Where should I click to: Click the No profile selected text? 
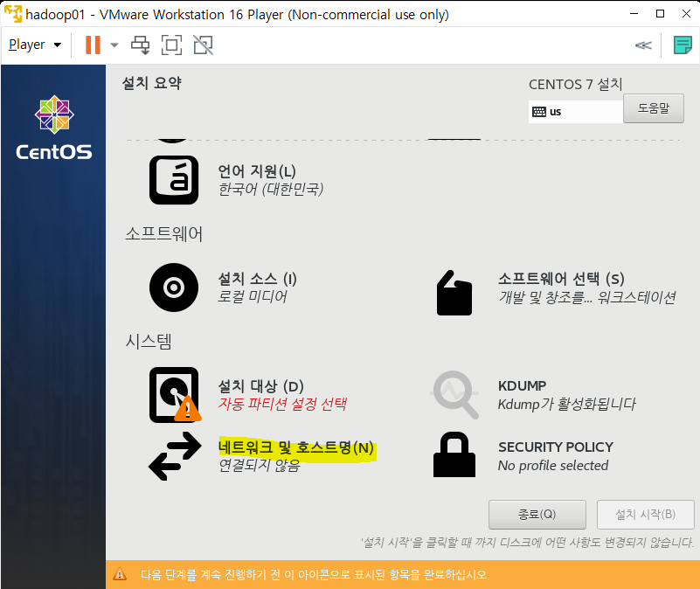tap(553, 465)
